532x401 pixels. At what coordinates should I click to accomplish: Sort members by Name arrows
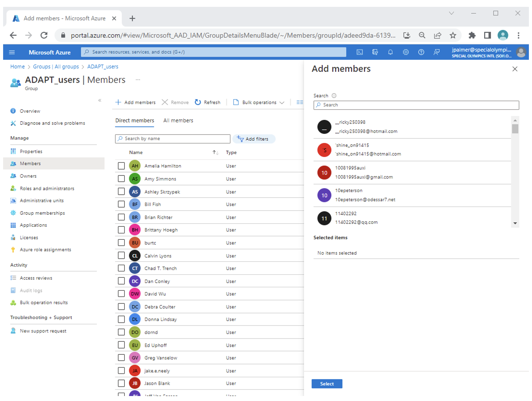pos(216,152)
